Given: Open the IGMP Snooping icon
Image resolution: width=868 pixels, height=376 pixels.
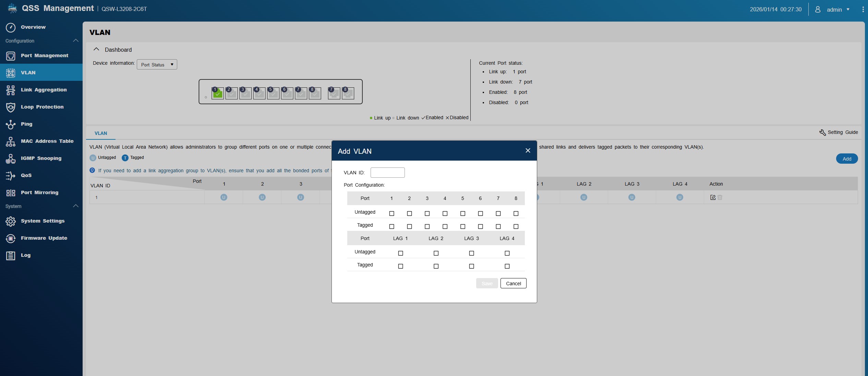Looking at the screenshot, I should coord(11,159).
